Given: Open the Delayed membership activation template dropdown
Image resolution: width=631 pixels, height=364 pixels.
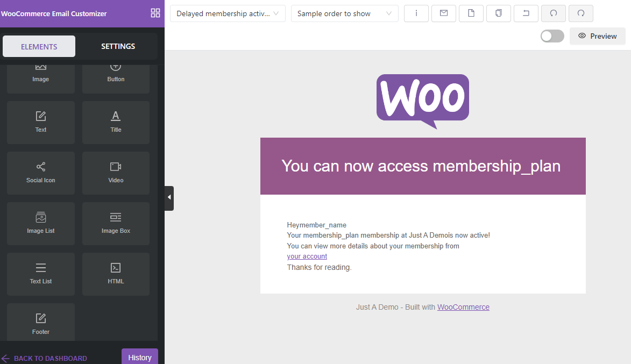Looking at the screenshot, I should (x=227, y=13).
